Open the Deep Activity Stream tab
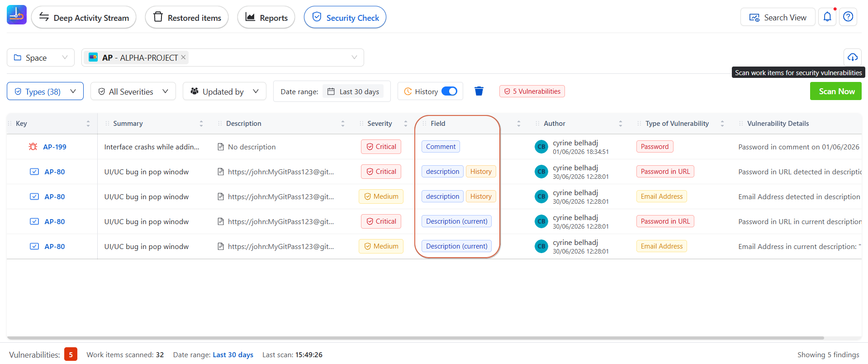The width and height of the screenshot is (868, 364). (84, 18)
